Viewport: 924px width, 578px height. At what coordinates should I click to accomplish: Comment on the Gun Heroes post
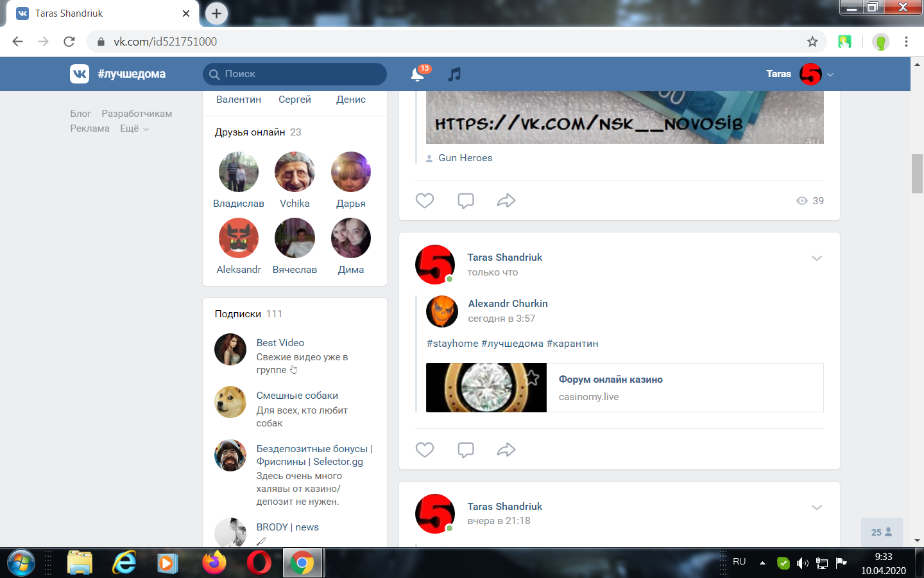(x=466, y=200)
